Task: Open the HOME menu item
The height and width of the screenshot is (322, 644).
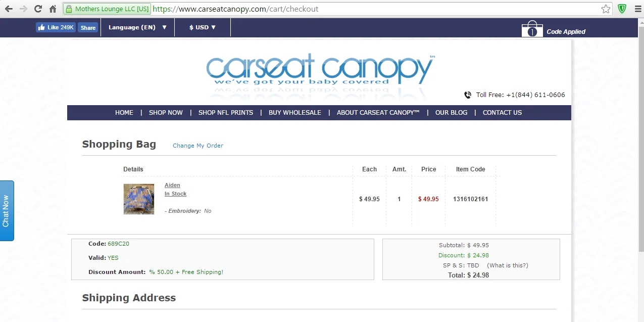Action: (124, 113)
